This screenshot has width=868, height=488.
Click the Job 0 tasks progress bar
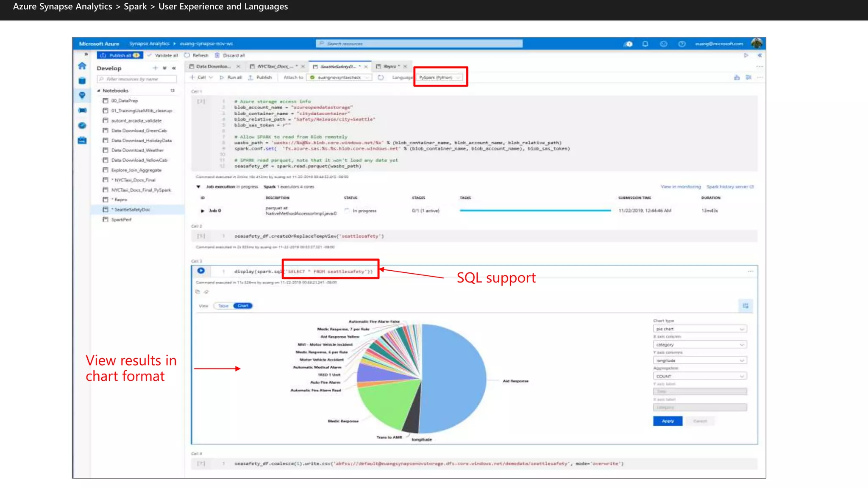point(535,211)
